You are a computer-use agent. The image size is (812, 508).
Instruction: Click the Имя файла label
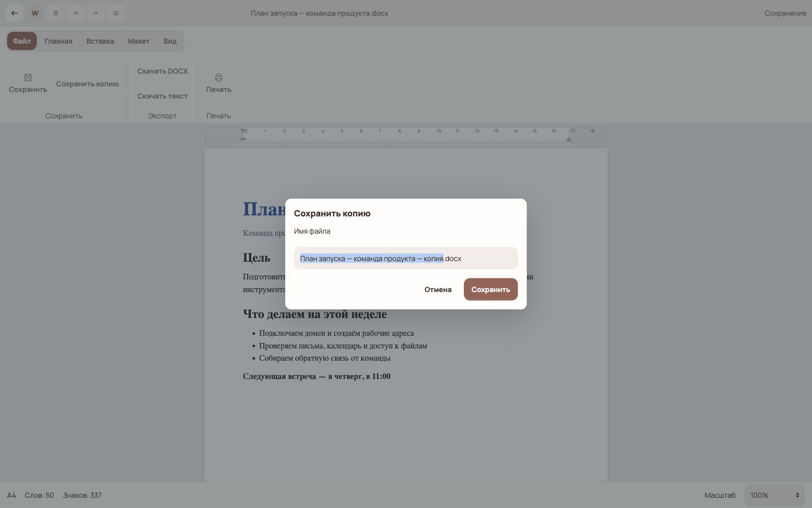pos(312,231)
